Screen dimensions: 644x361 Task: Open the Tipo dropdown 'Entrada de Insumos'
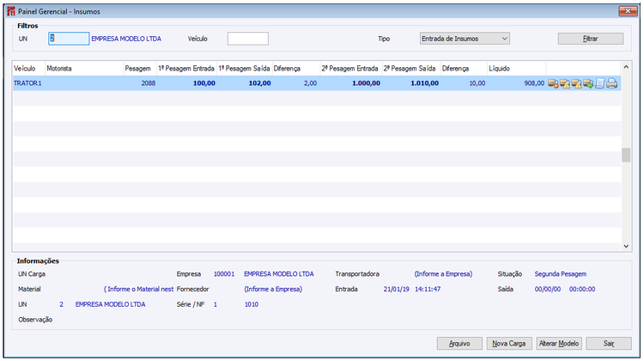[x=465, y=39]
